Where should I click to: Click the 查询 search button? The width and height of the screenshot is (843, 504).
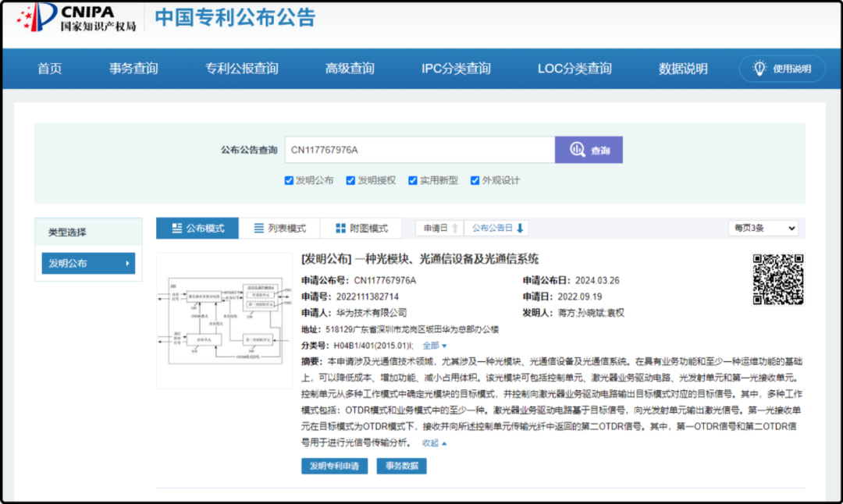tap(589, 150)
